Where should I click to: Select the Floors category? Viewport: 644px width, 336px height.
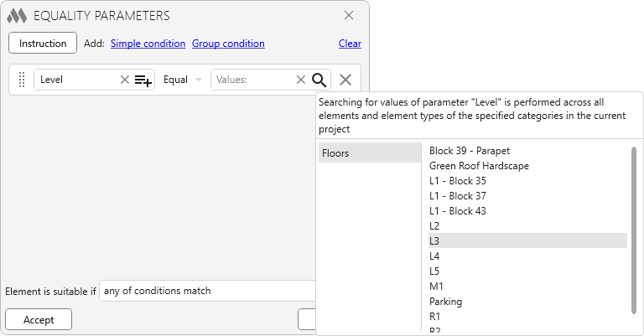(x=369, y=153)
